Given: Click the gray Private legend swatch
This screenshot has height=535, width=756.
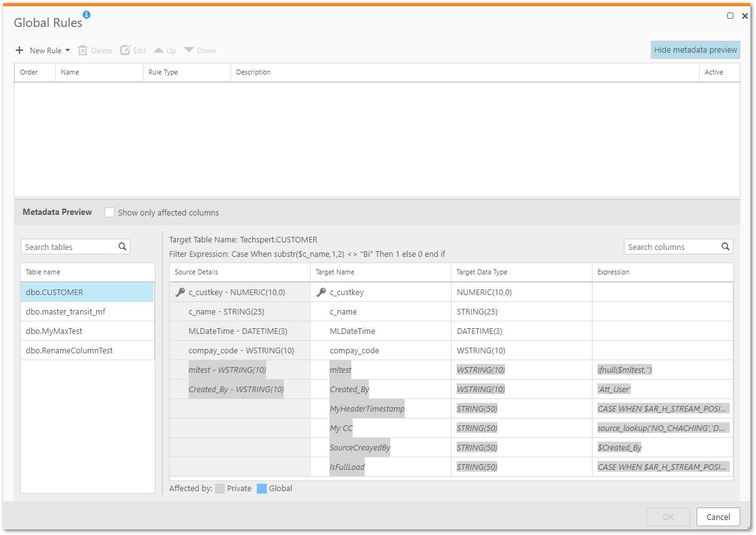Looking at the screenshot, I should [220, 489].
